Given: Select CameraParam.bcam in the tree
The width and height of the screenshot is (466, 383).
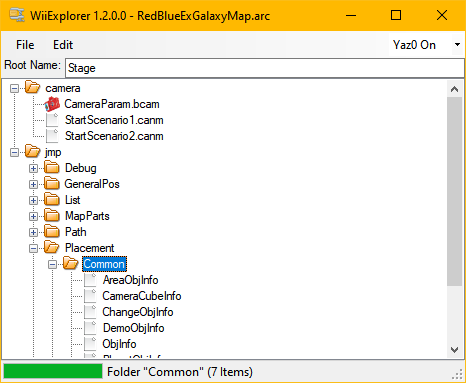Looking at the screenshot, I should (x=112, y=104).
